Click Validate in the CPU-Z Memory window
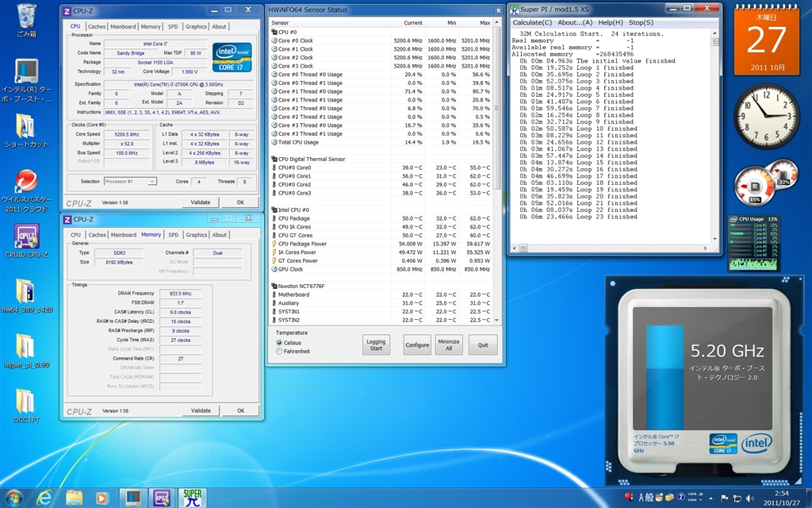The height and width of the screenshot is (508, 812). click(201, 410)
